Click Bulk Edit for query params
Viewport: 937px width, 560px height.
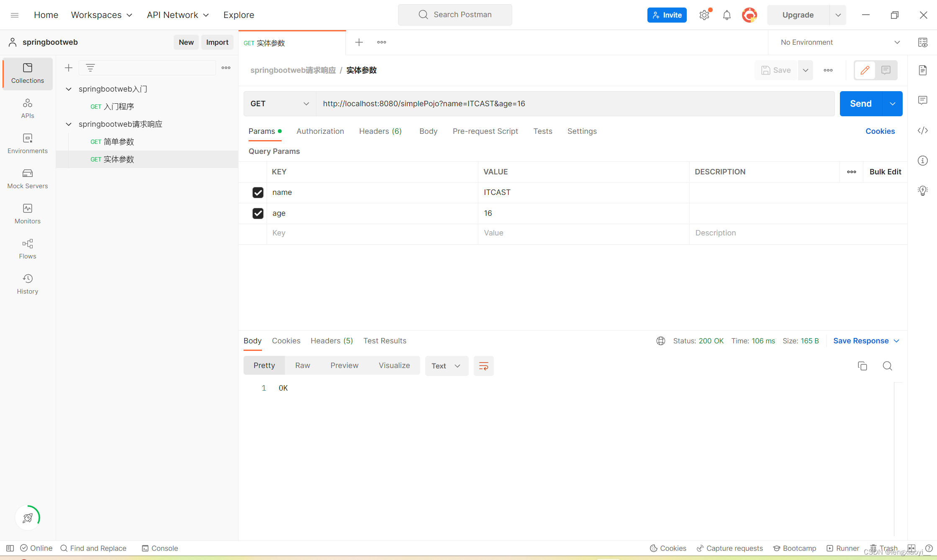(x=885, y=172)
